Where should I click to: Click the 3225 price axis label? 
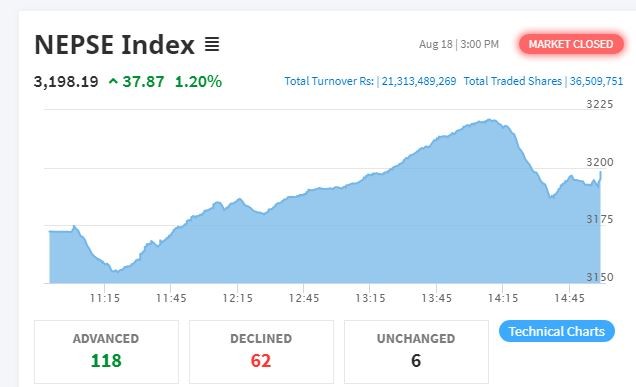599,104
